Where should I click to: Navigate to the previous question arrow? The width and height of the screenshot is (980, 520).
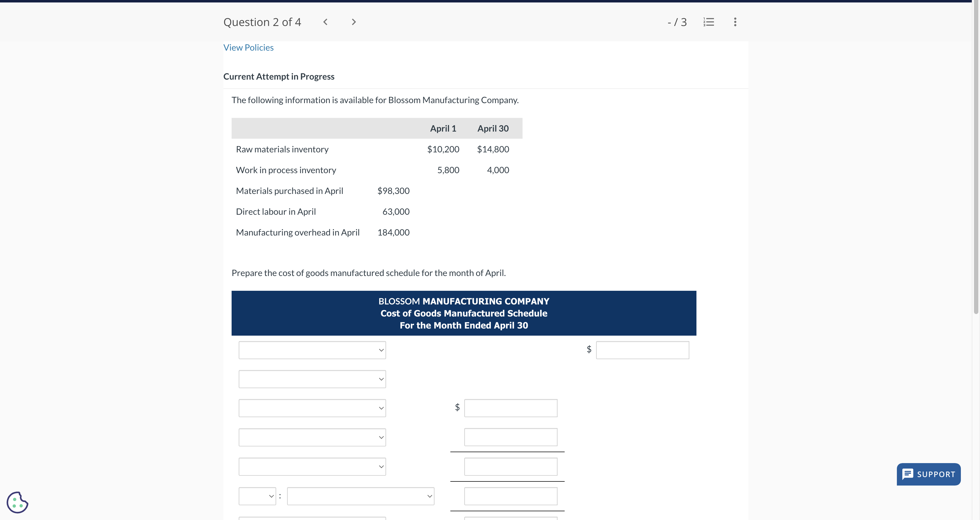[325, 22]
